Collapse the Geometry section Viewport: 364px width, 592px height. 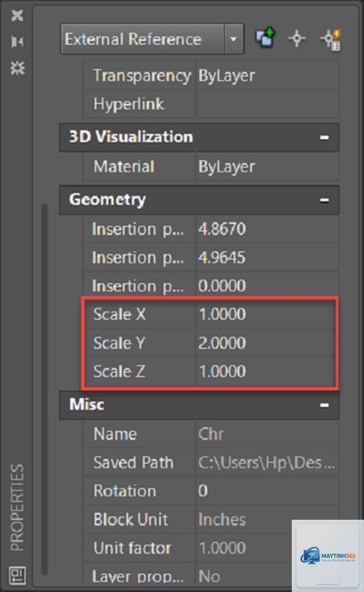point(324,200)
